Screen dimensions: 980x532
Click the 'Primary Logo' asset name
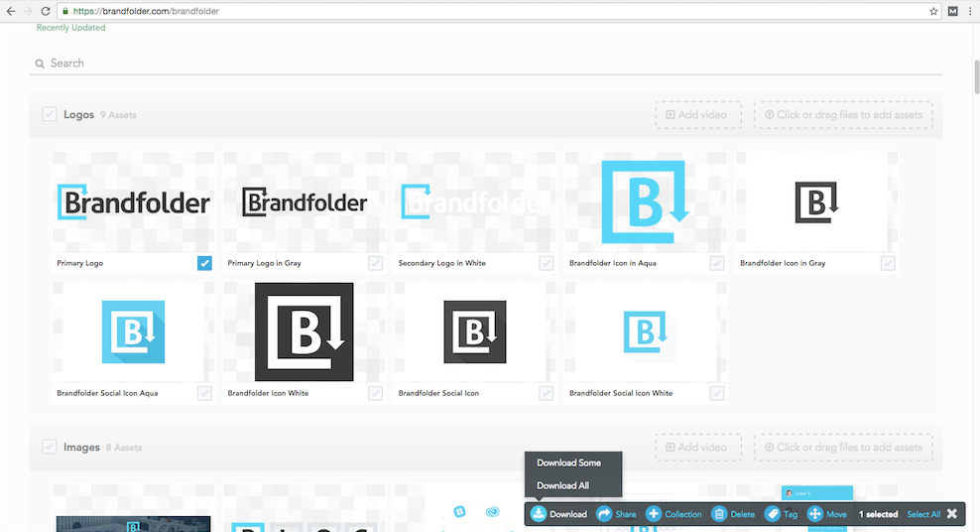(80, 263)
